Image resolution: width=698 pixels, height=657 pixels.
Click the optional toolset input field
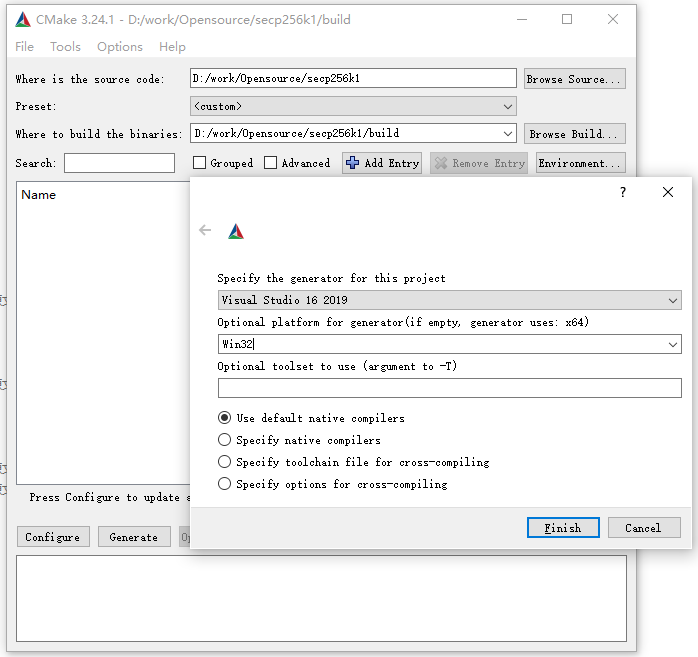pyautogui.click(x=449, y=388)
